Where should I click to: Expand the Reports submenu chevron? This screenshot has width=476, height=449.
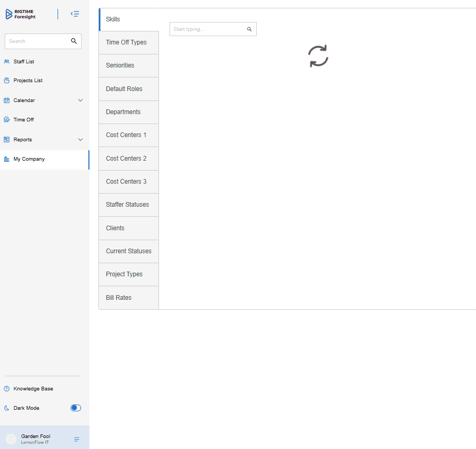[81, 139]
